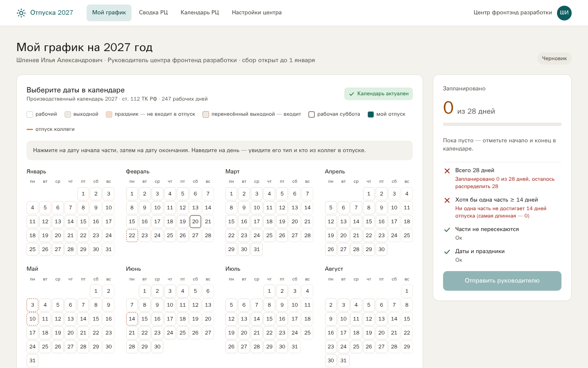Click the sun logo icon
Viewport: 588px width, 368px height.
21,13
